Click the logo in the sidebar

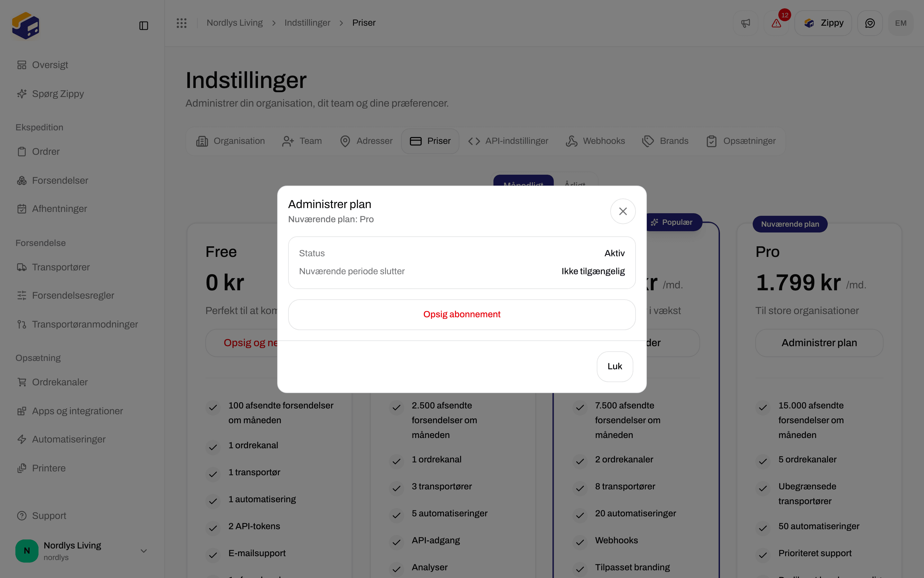click(x=26, y=26)
